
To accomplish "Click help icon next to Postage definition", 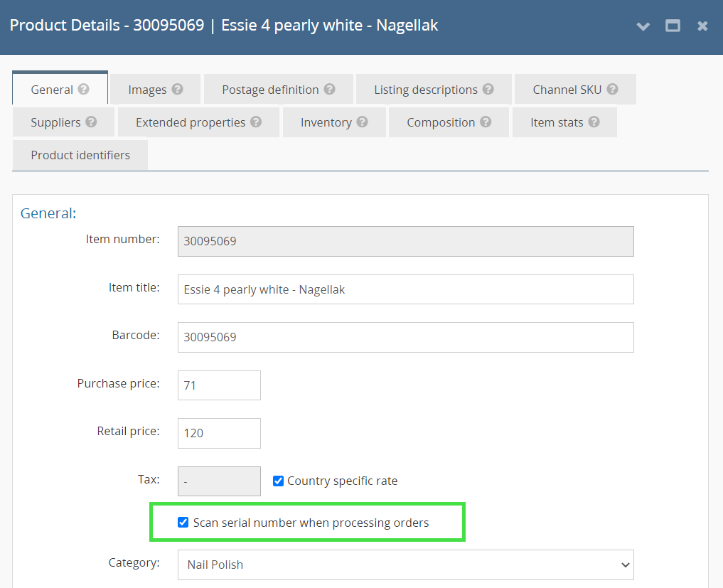I will click(329, 90).
